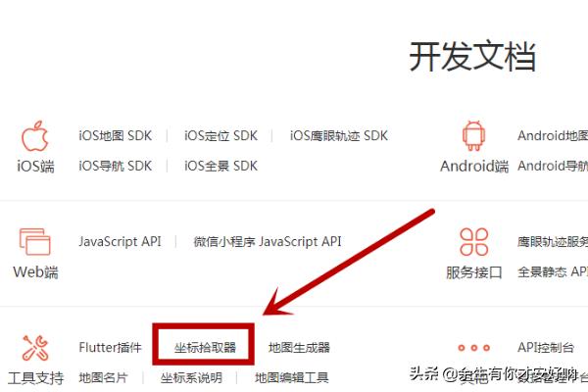This screenshot has height=392, width=588.
Task: Open the 工具支持 wrench icon
Action: pos(35,347)
